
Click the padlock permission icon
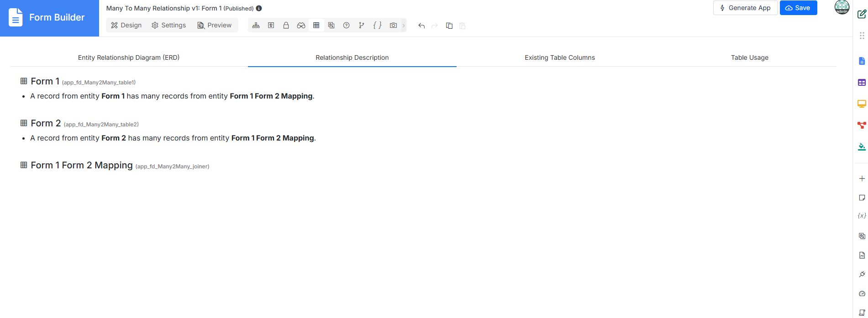coord(286,26)
